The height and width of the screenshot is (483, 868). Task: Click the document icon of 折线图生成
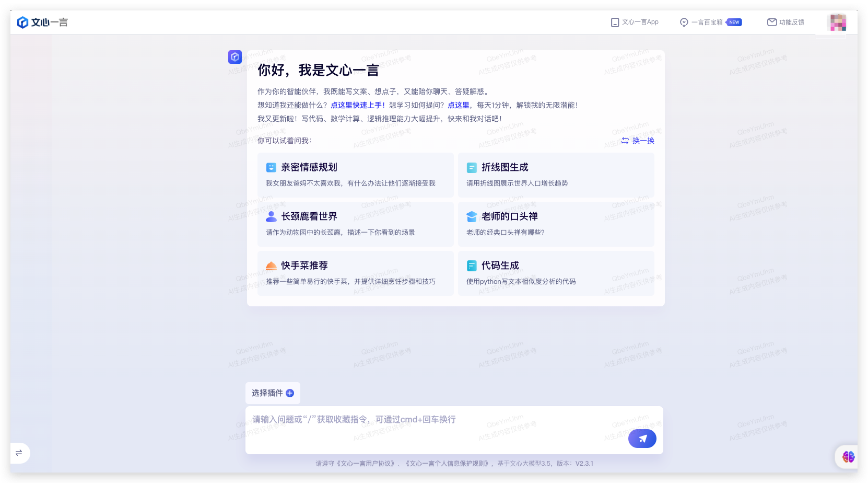point(472,167)
